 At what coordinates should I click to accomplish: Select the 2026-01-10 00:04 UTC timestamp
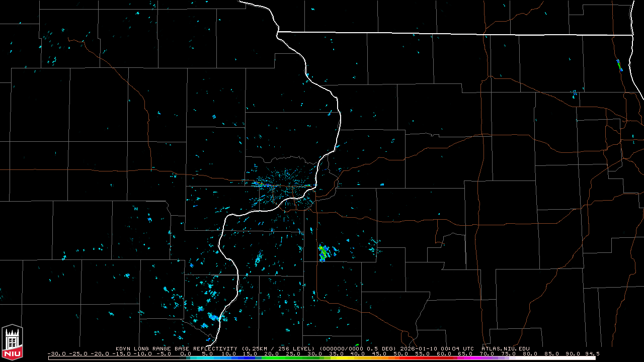coord(438,348)
